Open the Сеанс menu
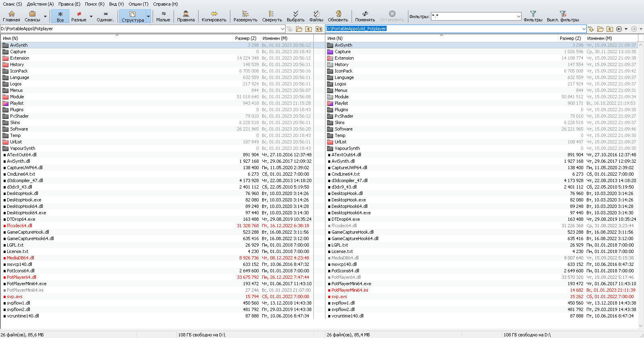 point(12,4)
